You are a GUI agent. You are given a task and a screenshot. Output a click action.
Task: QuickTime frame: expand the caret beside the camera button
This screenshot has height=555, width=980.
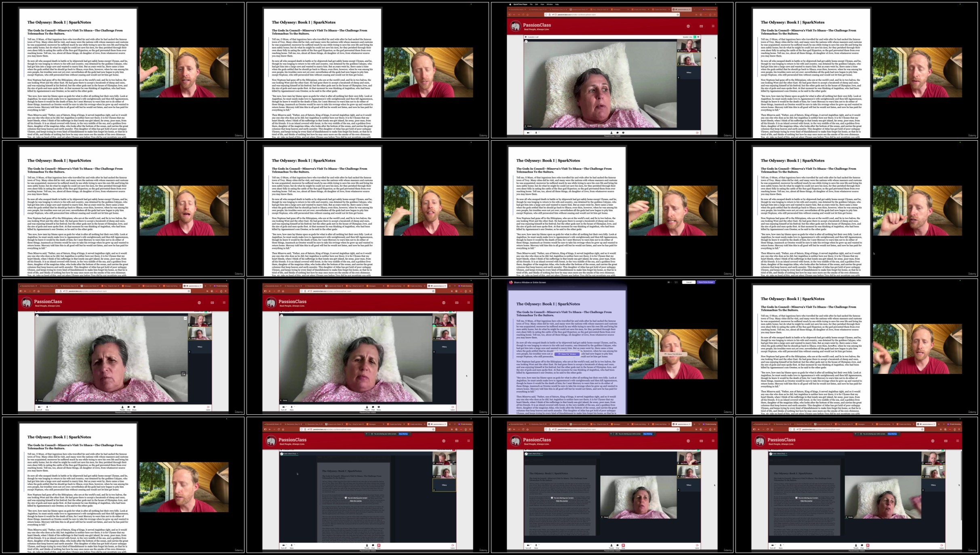(531, 132)
